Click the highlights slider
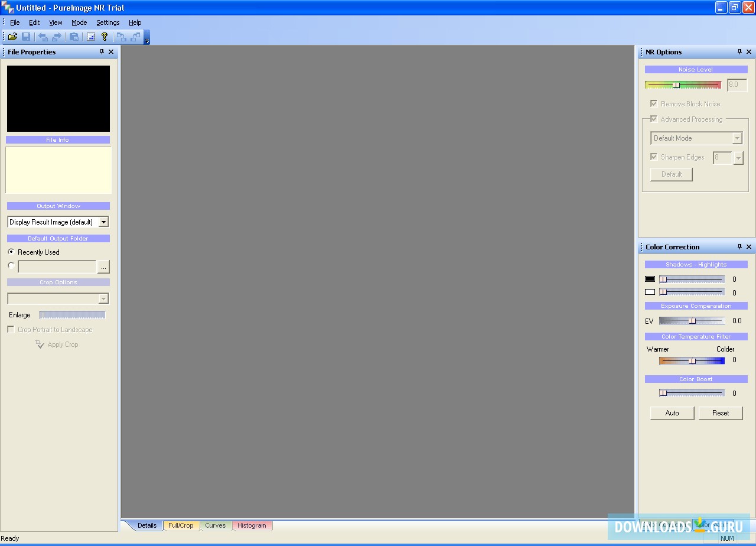 [x=692, y=292]
